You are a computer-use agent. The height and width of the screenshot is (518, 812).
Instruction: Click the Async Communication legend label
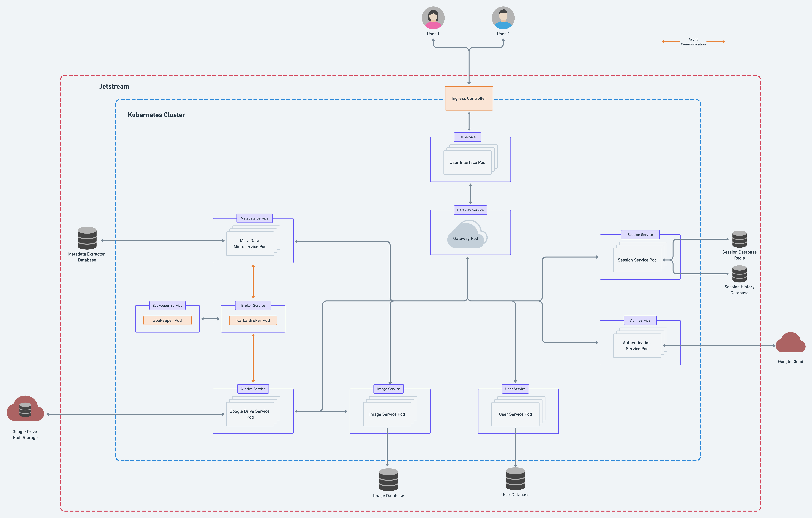pos(693,42)
